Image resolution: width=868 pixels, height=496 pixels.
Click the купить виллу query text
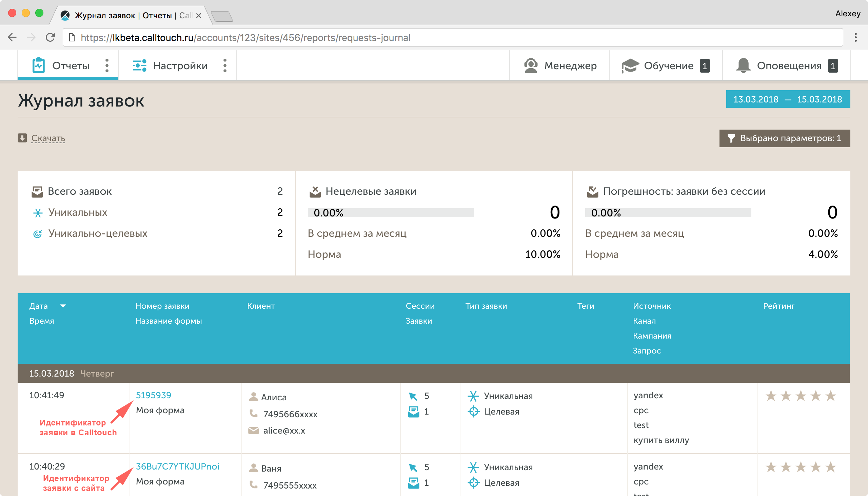point(661,440)
